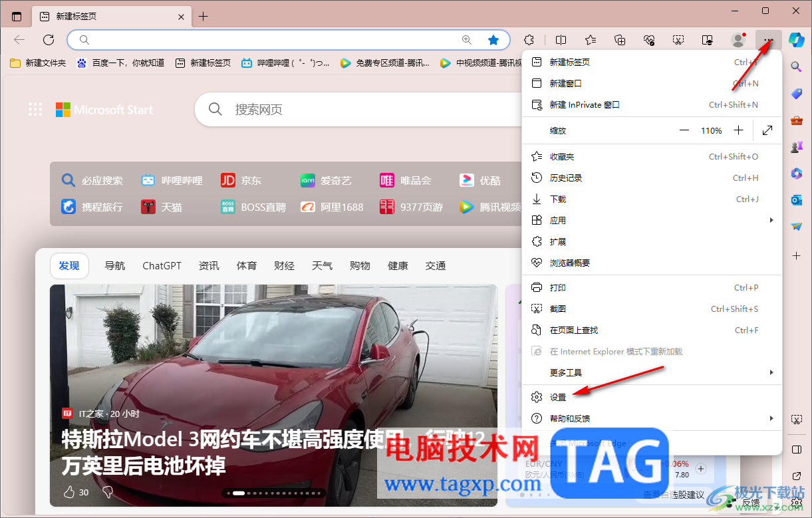This screenshot has width=812, height=518.
Task: Enter full screen from zoom row
Action: (767, 130)
